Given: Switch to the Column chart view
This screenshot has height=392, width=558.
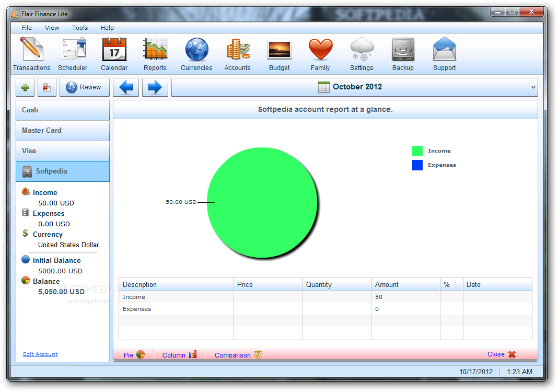Looking at the screenshot, I should click(179, 354).
